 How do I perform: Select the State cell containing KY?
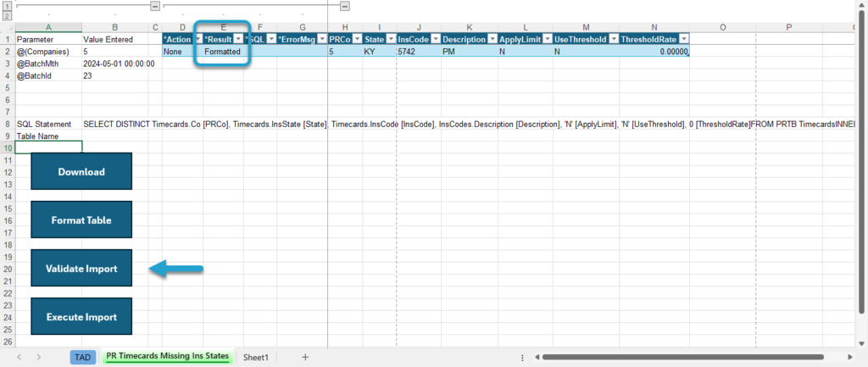coord(380,51)
